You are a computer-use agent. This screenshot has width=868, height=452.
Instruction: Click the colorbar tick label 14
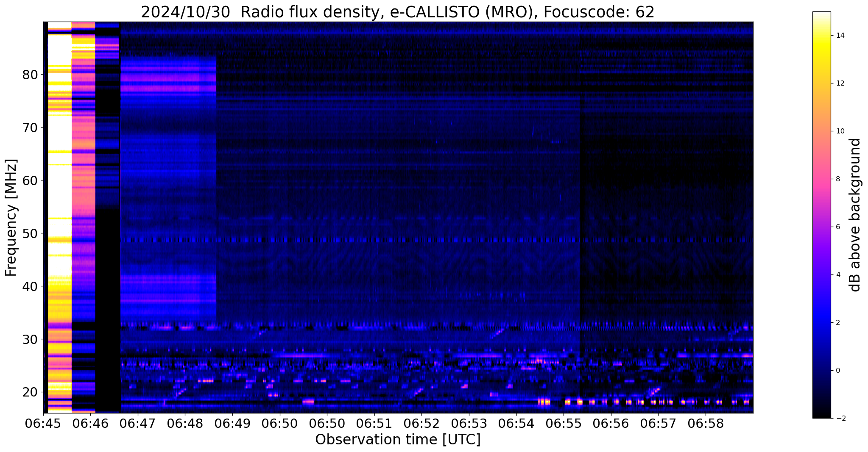[x=840, y=36]
